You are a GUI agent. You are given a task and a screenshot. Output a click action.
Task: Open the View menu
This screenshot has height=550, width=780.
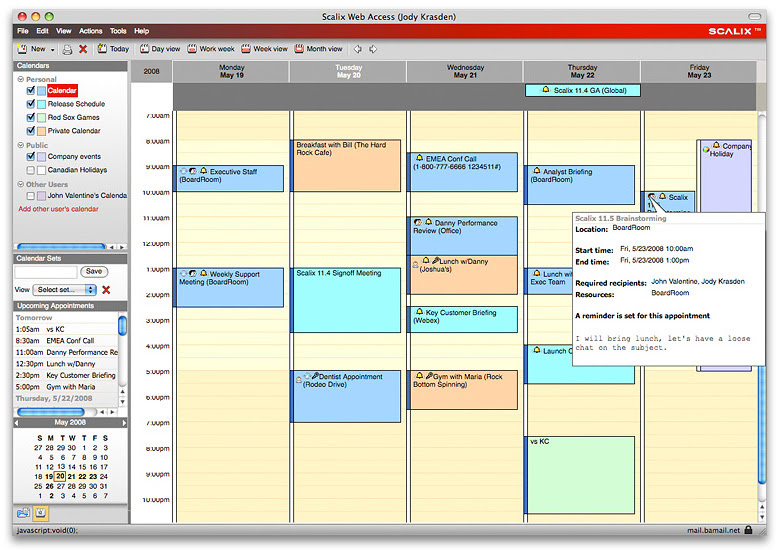click(x=64, y=31)
